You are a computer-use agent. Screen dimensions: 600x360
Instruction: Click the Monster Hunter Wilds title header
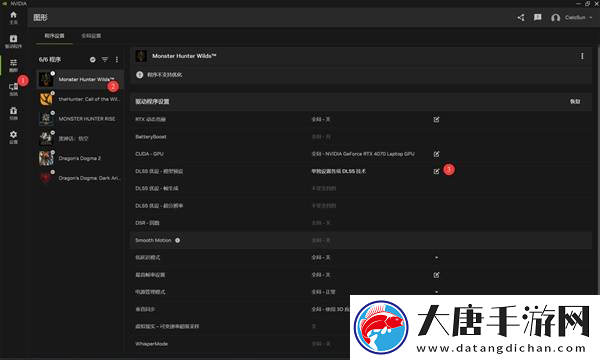click(184, 56)
